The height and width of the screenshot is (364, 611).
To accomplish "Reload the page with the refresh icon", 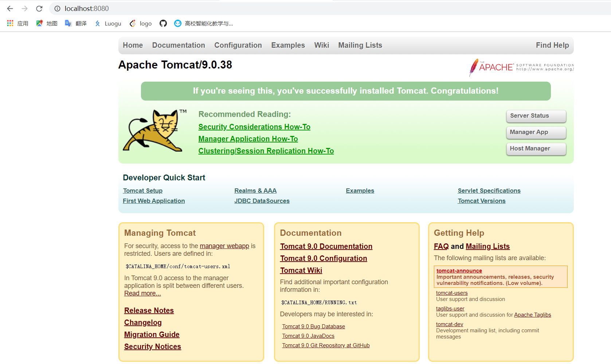I will tap(39, 8).
